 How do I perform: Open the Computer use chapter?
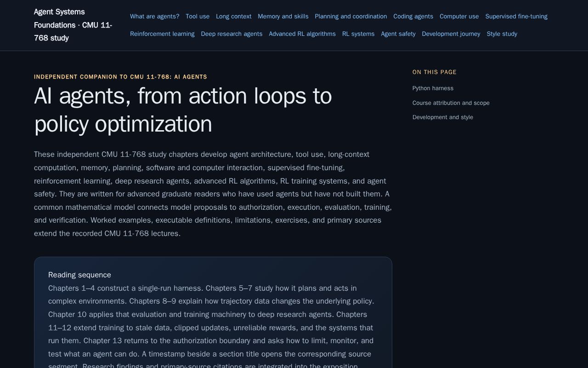(459, 17)
